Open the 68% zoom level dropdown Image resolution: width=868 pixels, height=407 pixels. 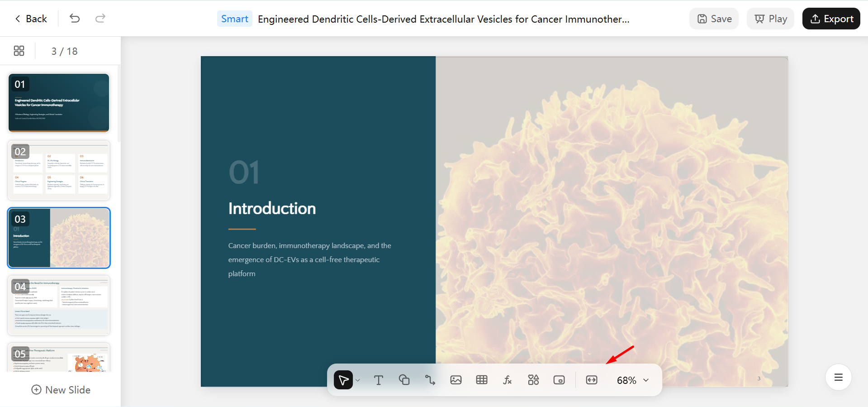click(633, 380)
